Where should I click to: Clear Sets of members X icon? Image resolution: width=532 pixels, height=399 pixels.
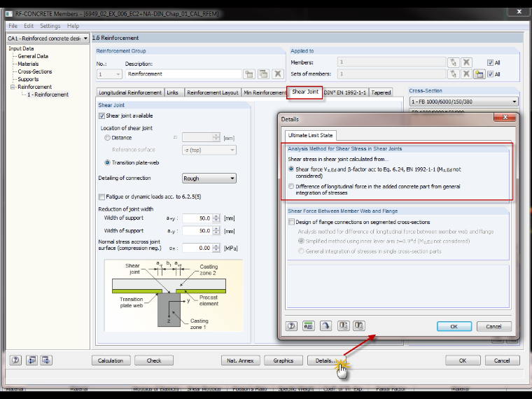point(466,74)
